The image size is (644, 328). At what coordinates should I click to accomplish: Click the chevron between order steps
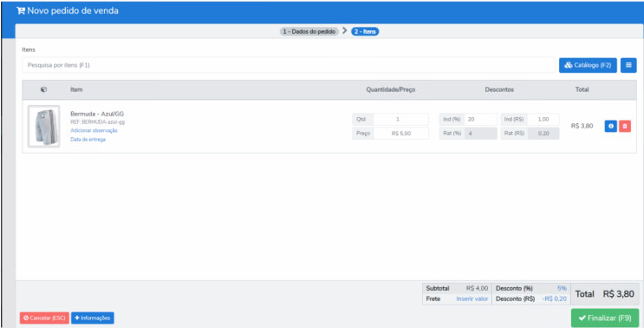pos(345,31)
